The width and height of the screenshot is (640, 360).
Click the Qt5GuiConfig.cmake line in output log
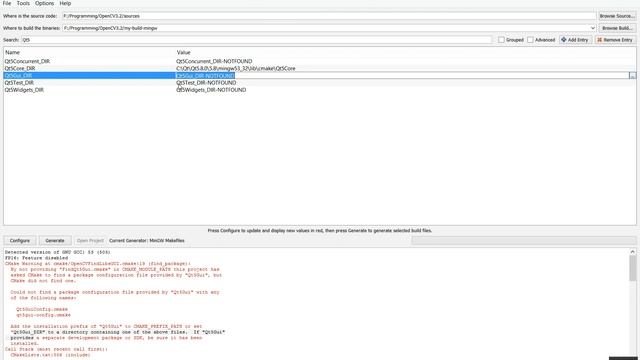pyautogui.click(x=42, y=309)
